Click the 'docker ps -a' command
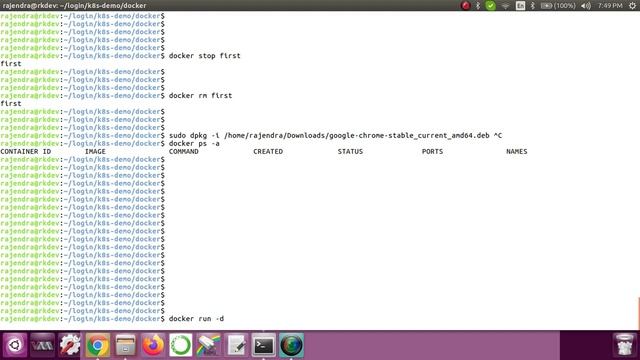This screenshot has height=360, width=640. pyautogui.click(x=194, y=143)
